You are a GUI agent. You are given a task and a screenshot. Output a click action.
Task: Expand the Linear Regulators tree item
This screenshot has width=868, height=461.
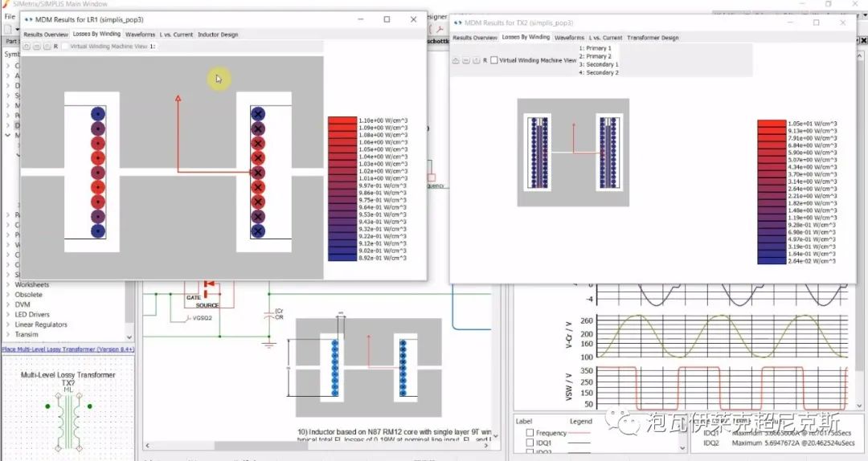(8, 324)
